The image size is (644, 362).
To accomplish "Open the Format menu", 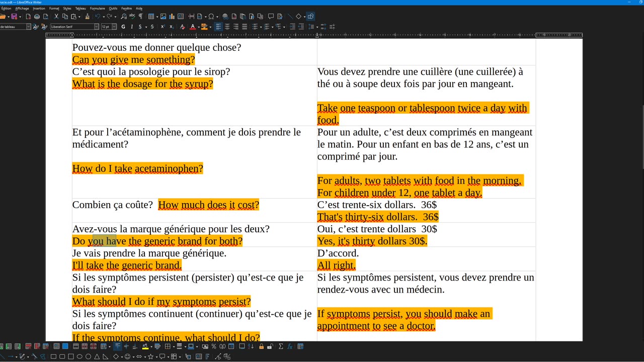I will click(54, 9).
